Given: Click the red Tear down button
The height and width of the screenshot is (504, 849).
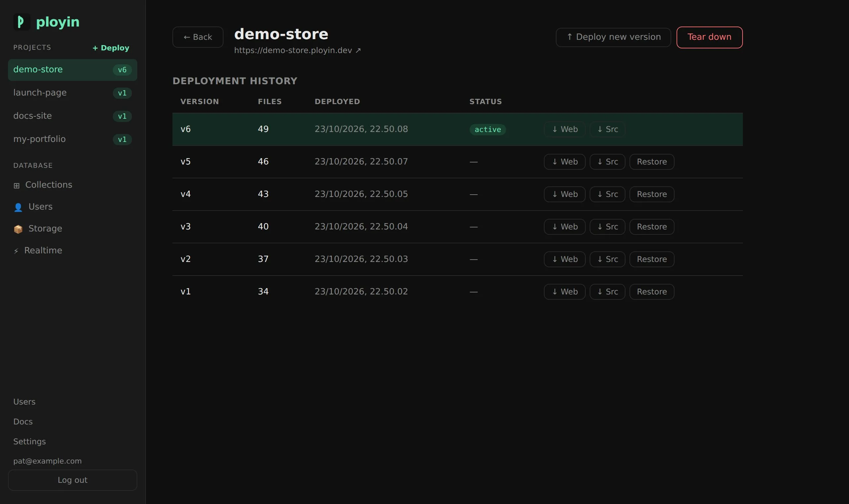Looking at the screenshot, I should click(x=709, y=37).
